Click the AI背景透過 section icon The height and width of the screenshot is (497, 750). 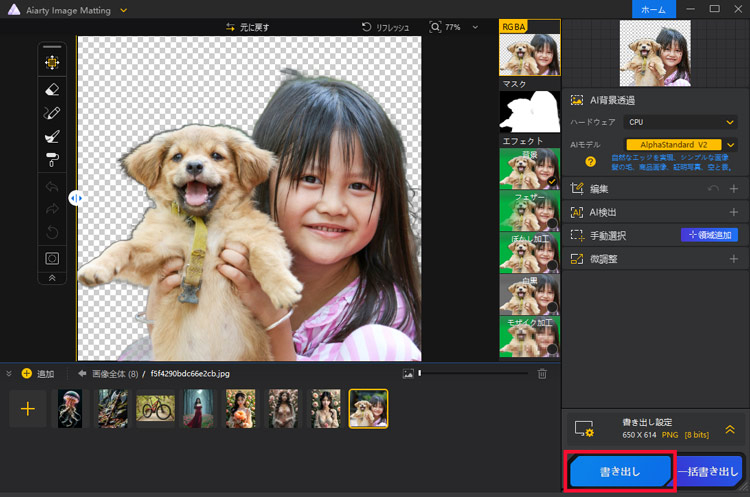coord(577,100)
